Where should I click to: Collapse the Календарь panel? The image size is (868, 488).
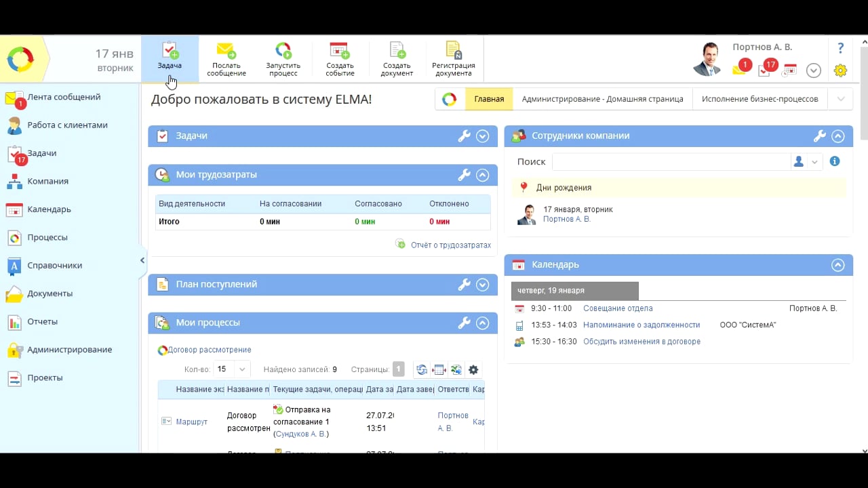click(x=838, y=265)
